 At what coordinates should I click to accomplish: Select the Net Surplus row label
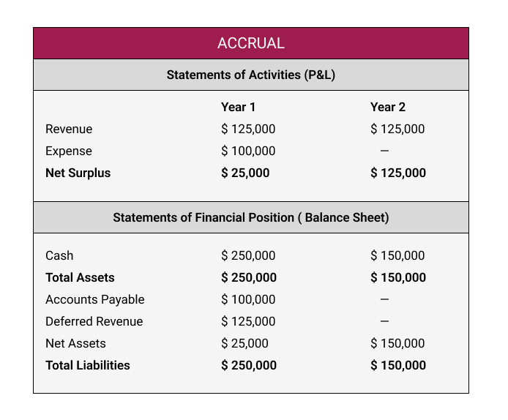point(78,173)
